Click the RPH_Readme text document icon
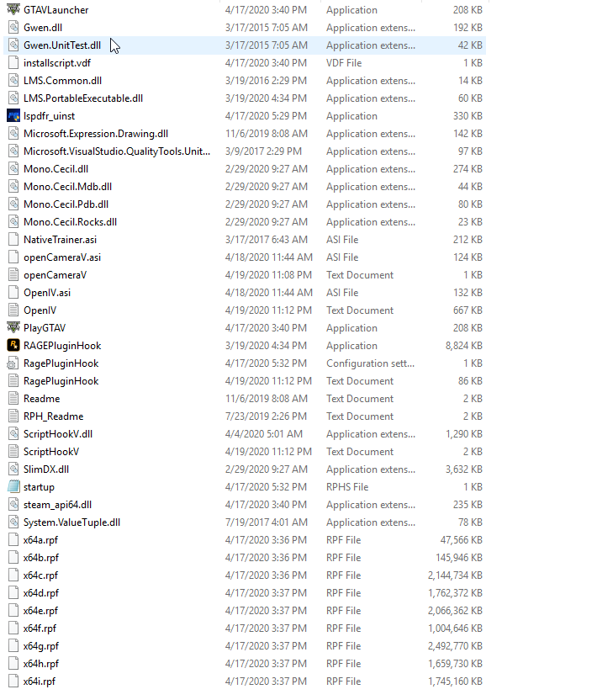This screenshot has width=597, height=700. 13,416
